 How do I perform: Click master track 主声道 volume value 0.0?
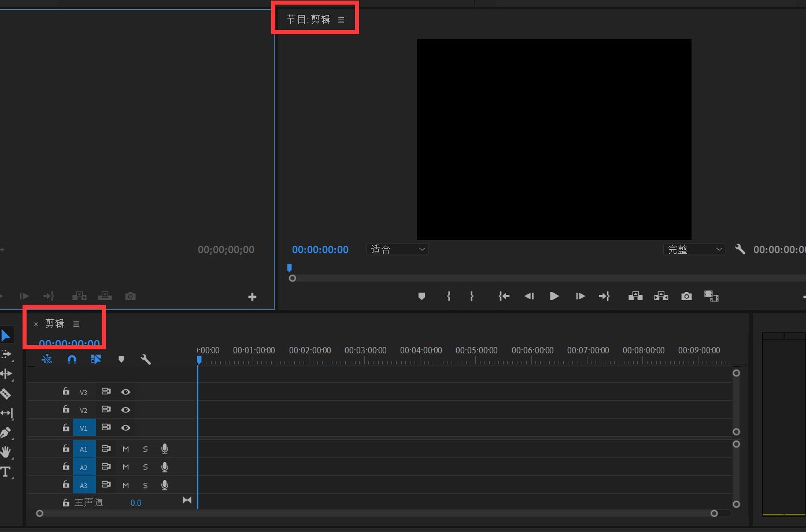point(136,503)
